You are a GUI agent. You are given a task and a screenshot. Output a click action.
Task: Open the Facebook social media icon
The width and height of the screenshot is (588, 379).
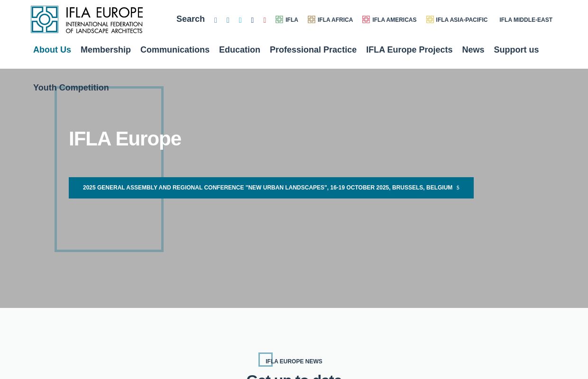click(216, 20)
